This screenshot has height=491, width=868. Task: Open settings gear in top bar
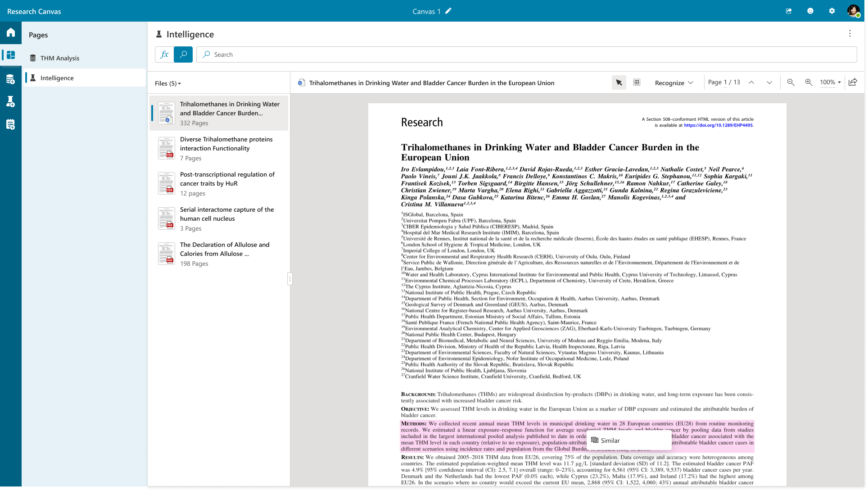point(832,11)
